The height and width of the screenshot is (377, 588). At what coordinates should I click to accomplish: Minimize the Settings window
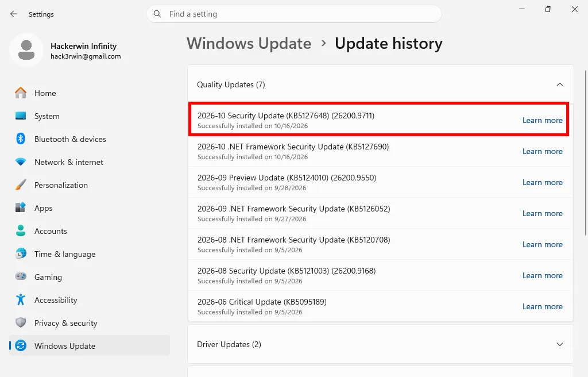[x=521, y=9]
